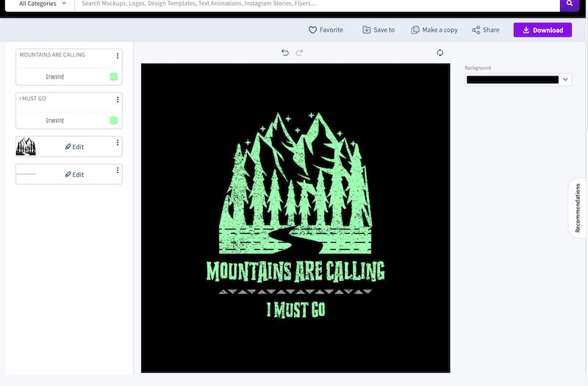Open options menu for divider line layer
This screenshot has width=588, height=386.
tap(118, 171)
